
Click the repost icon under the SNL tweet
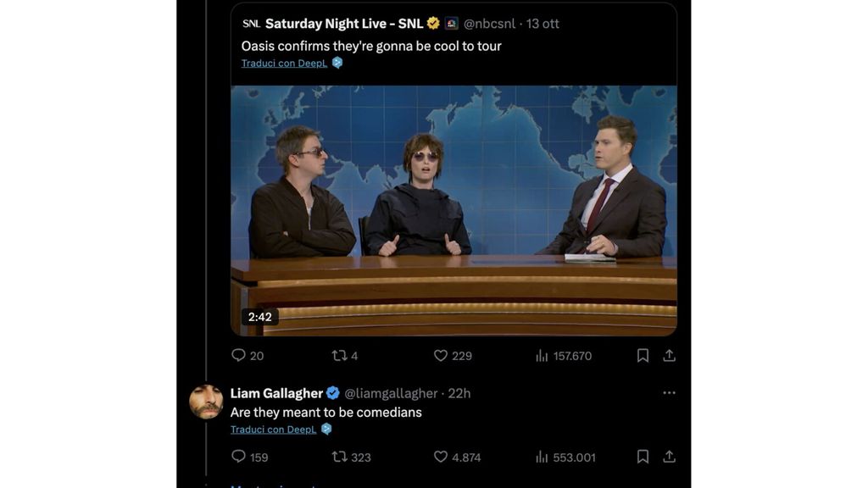pyautogui.click(x=341, y=356)
